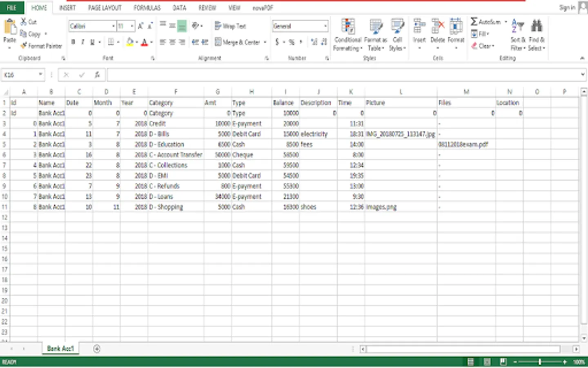Image resolution: width=588 pixels, height=368 pixels.
Task: Click the Find & Select binoculars icon
Action: (x=536, y=26)
